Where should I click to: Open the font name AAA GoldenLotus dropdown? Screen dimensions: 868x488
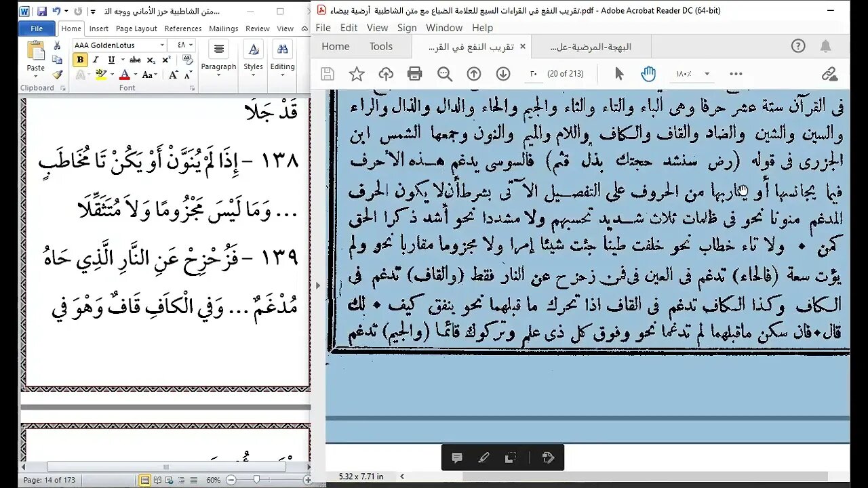(x=162, y=45)
